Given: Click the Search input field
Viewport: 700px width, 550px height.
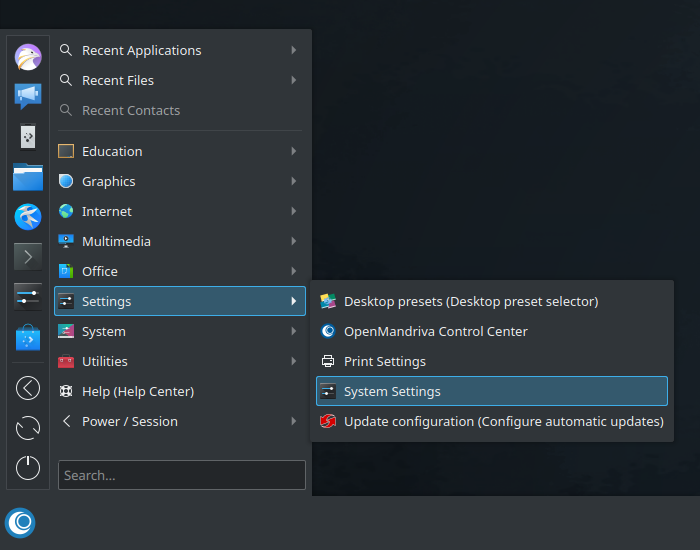Looking at the screenshot, I should [182, 475].
